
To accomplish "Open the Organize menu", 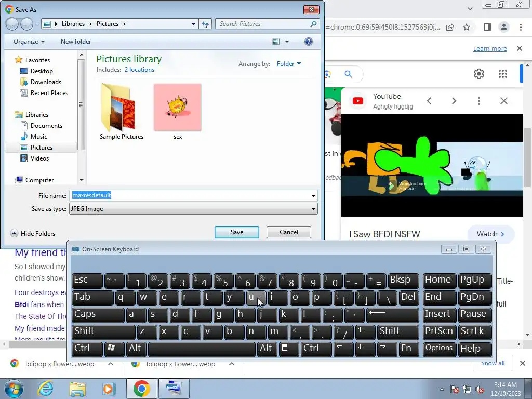I will 29,42.
